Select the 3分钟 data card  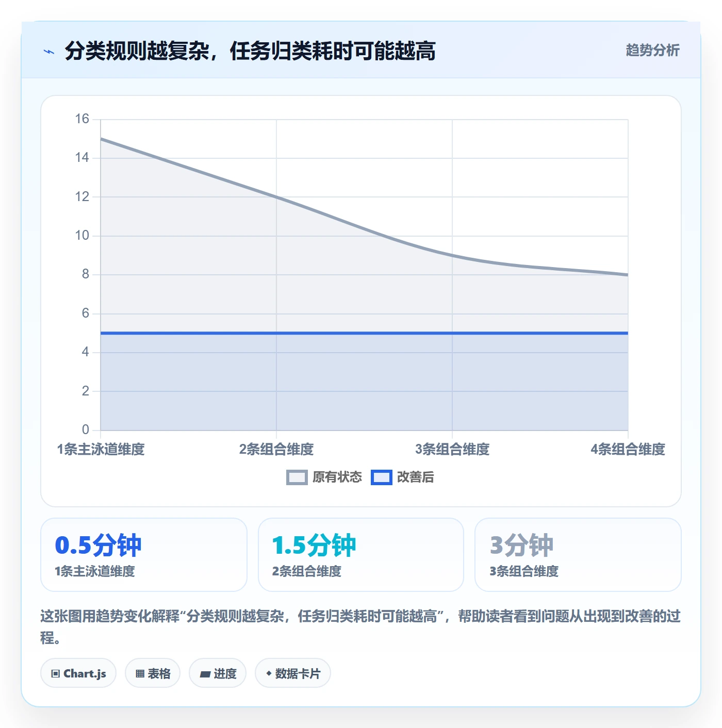[578, 555]
